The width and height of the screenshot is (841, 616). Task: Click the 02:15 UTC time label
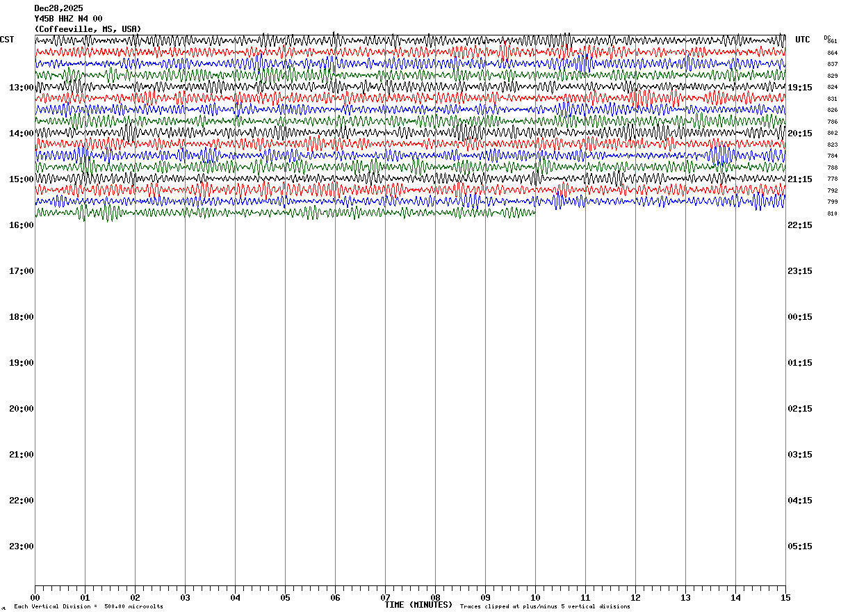(x=800, y=409)
